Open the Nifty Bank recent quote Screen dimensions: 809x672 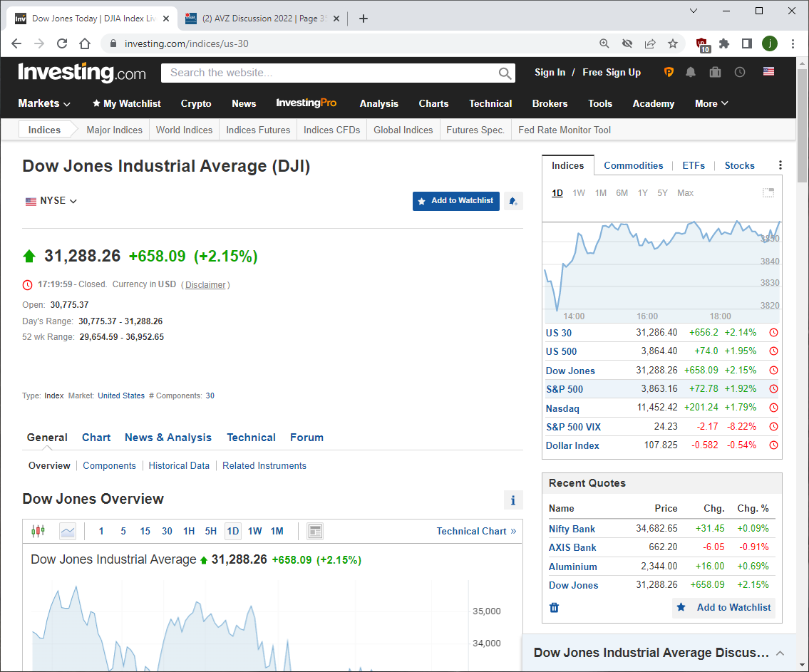click(572, 529)
